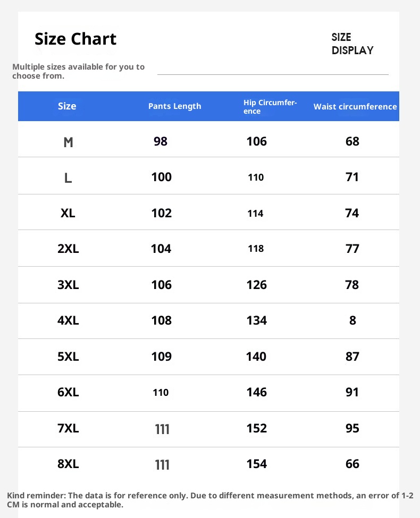Select waist value 87 in 5XL row

point(352,356)
